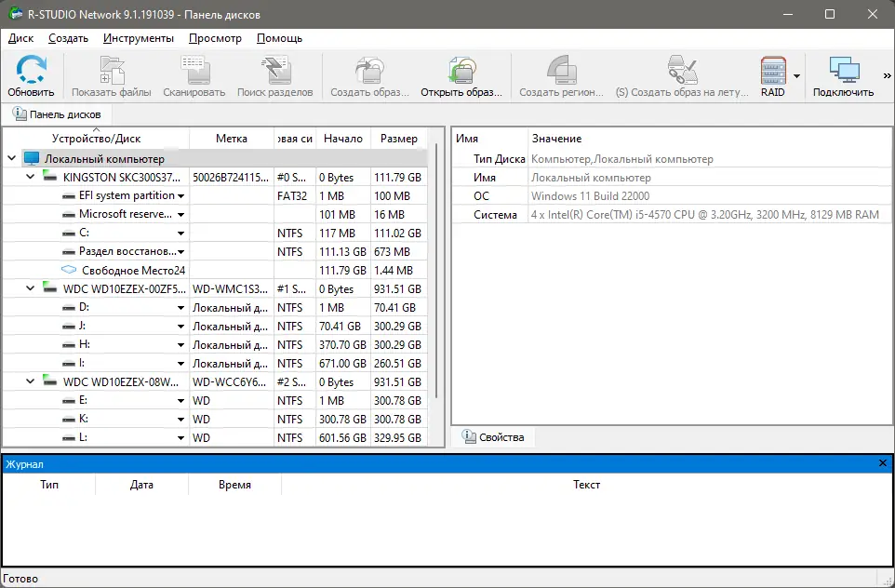
Task: Click the Текст log column header
Action: click(x=586, y=484)
